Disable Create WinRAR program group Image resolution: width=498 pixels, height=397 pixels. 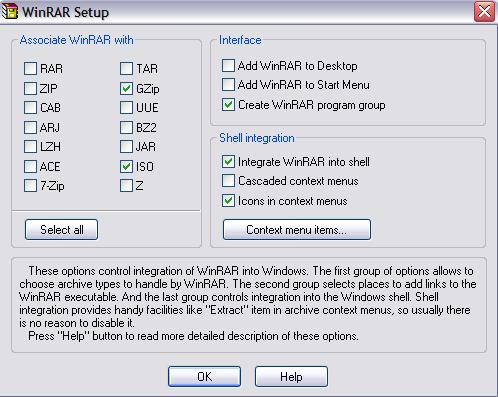click(228, 105)
